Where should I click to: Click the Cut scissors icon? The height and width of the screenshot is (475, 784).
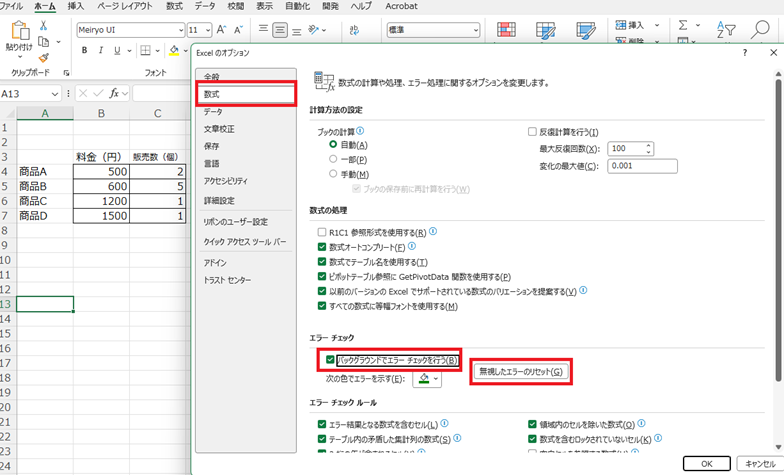click(44, 24)
